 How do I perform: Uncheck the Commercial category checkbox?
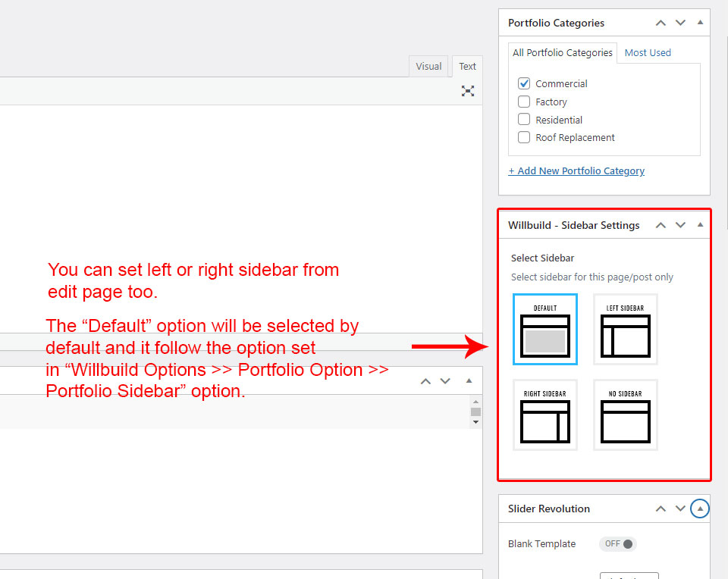click(524, 83)
